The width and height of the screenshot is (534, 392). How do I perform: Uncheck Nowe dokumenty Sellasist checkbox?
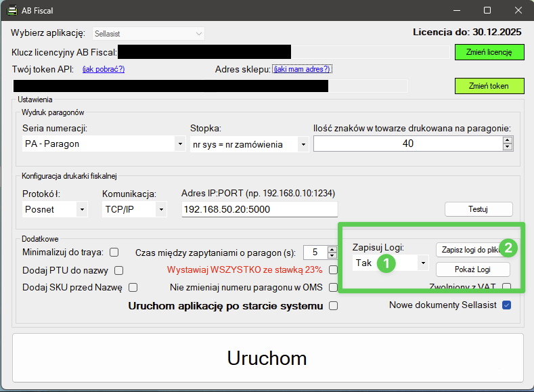tap(506, 305)
